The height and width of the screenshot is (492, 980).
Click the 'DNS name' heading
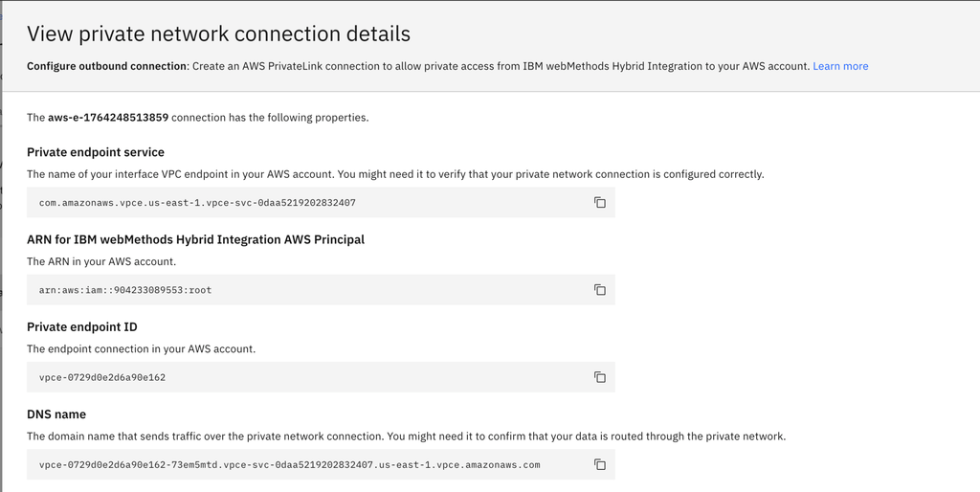coord(56,414)
